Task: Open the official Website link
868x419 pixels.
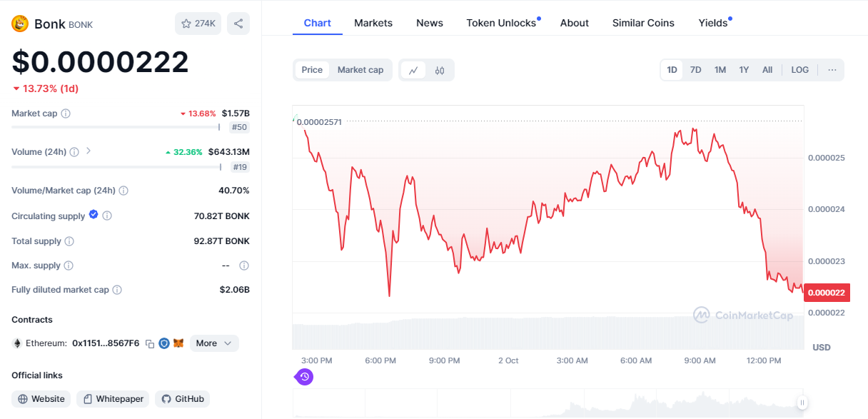Action: click(41, 399)
